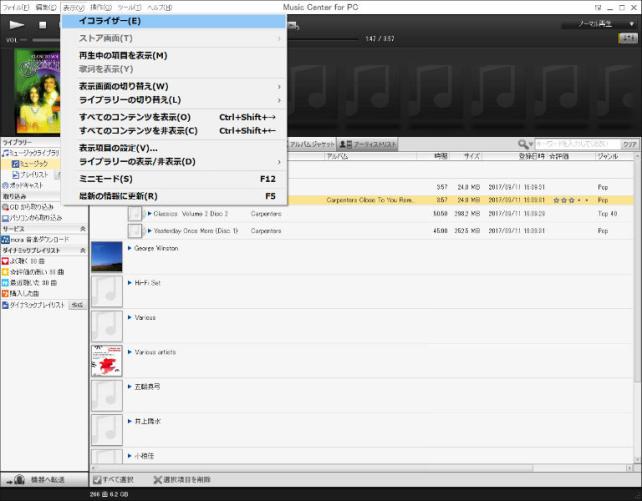Switch to アーティストリスト view tab
Screen dimensions: 642x501
click(368, 144)
